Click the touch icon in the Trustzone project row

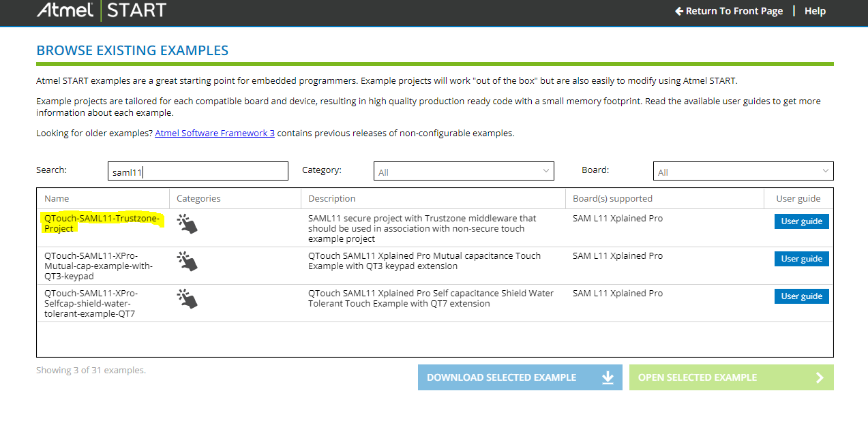point(187,223)
